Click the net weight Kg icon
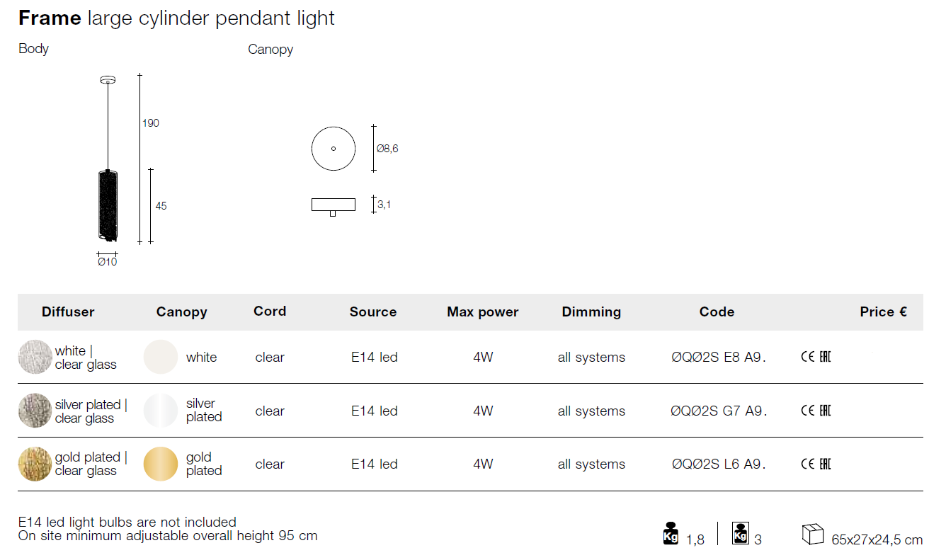Viewport: 929px width, 560px height. pyautogui.click(x=671, y=532)
